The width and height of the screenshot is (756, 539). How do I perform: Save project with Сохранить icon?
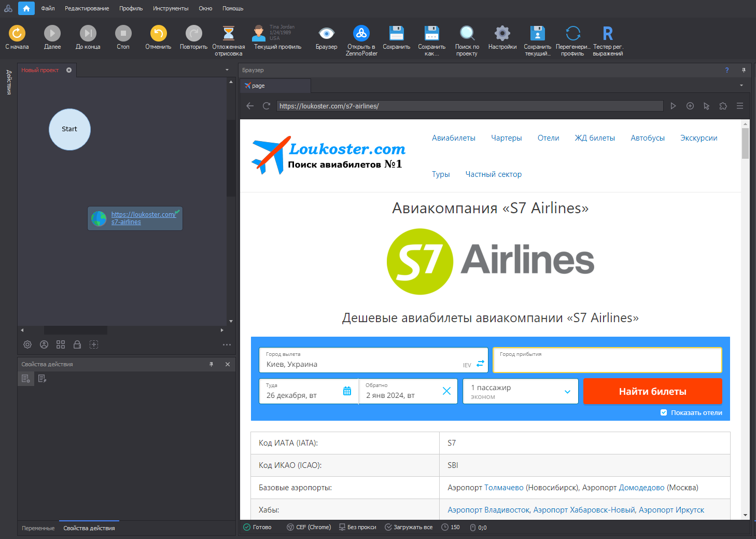coord(397,34)
